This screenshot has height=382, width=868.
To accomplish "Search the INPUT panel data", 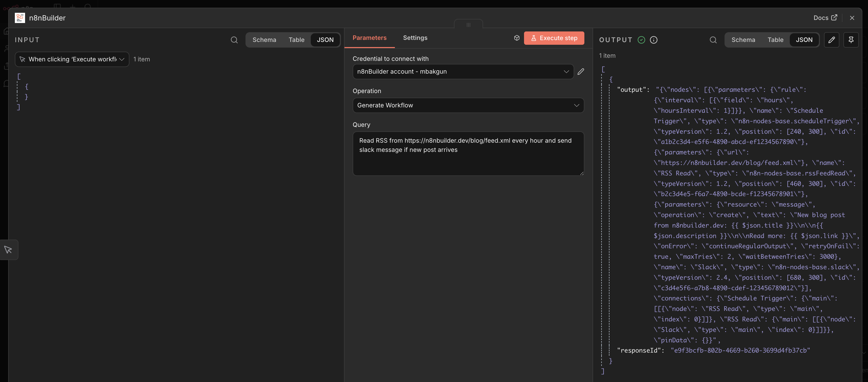I will pos(234,40).
